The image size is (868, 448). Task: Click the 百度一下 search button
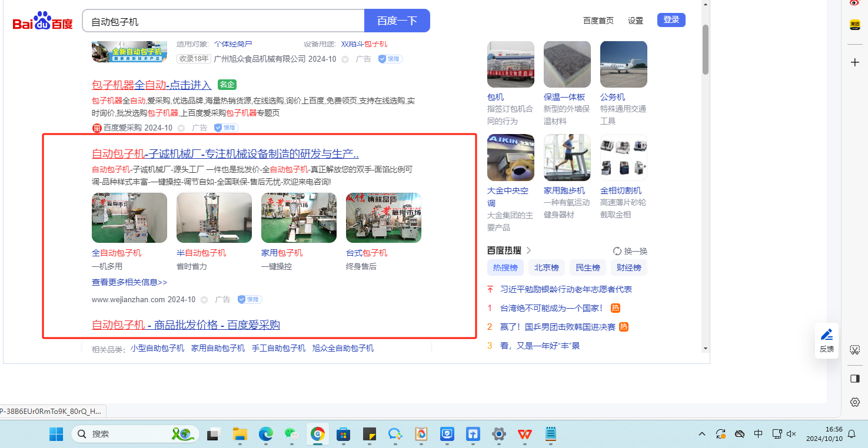tap(397, 21)
